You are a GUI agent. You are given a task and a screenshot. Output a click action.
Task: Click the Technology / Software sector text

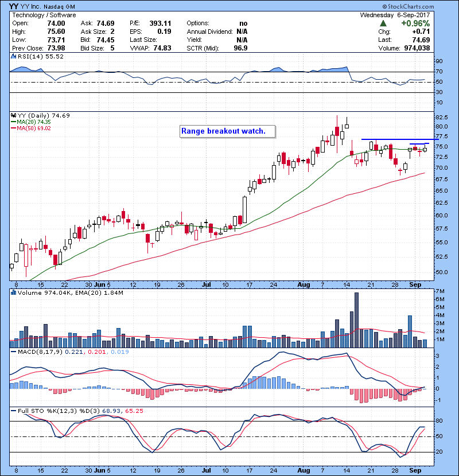[44, 15]
